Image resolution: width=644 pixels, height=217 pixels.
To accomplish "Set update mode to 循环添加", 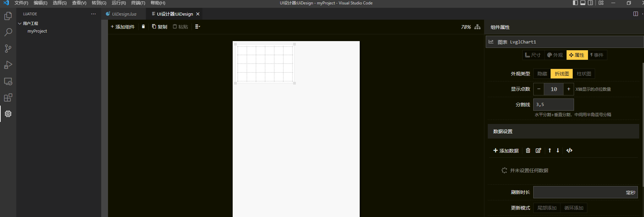I will [574, 208].
